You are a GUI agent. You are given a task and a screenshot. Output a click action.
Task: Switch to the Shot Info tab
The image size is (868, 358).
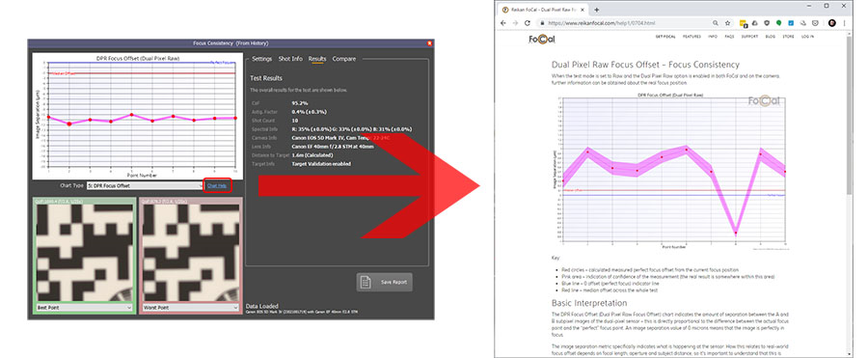point(290,59)
